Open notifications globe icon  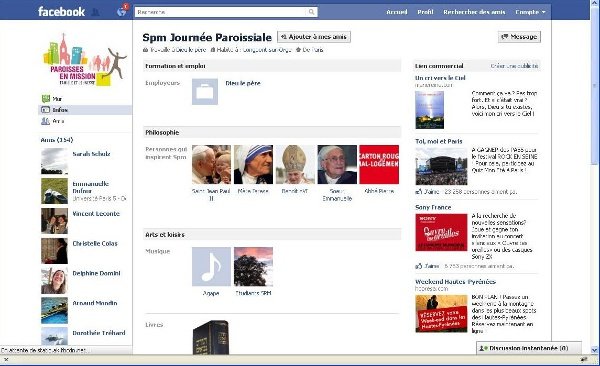pos(121,12)
